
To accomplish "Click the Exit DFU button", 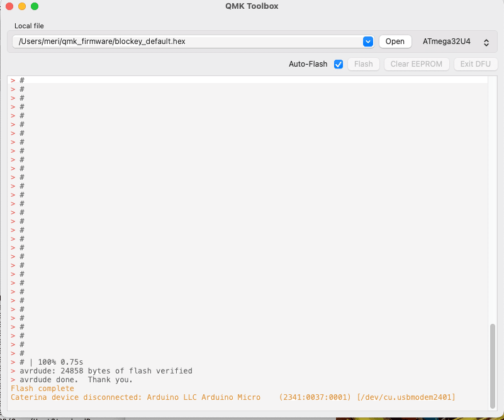I will click(x=476, y=64).
